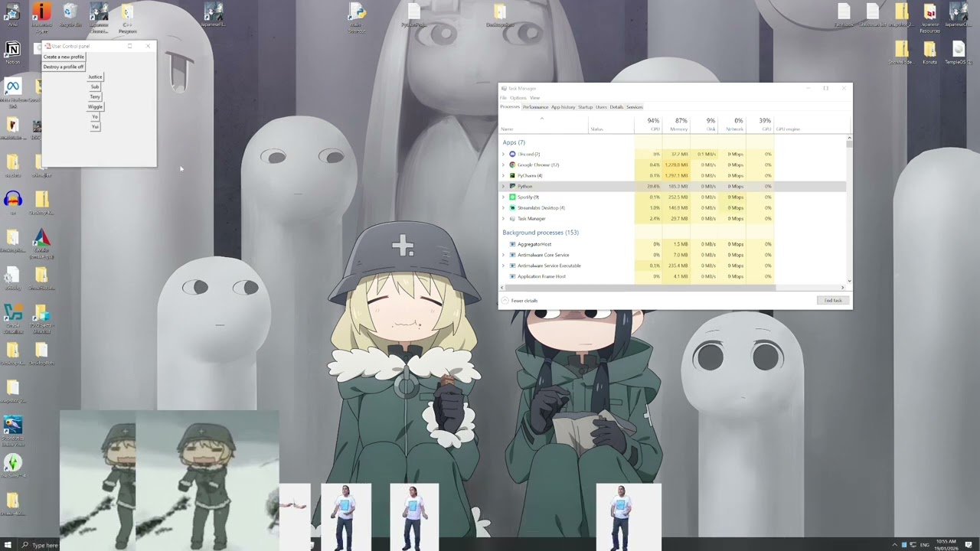Image resolution: width=980 pixels, height=551 pixels.
Task: Select the Background processes (153) header
Action: coord(541,232)
